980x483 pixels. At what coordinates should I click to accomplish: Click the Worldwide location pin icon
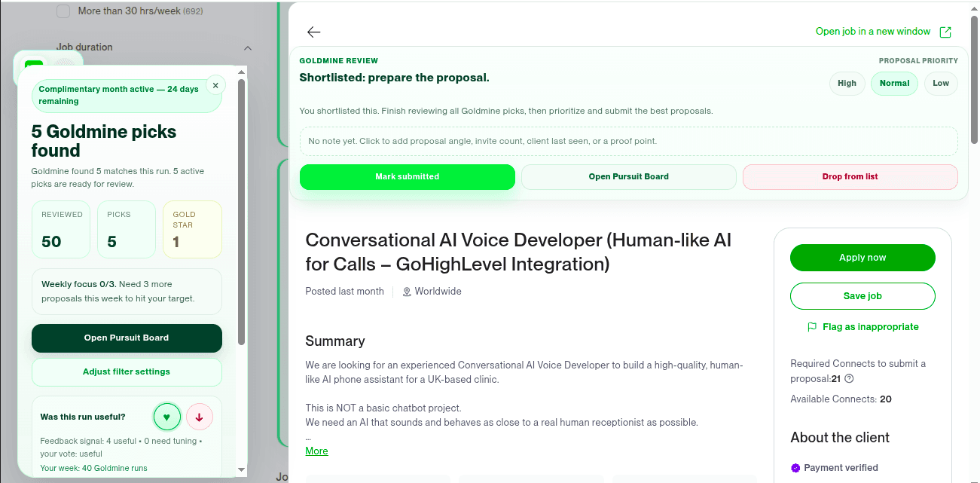(x=407, y=292)
